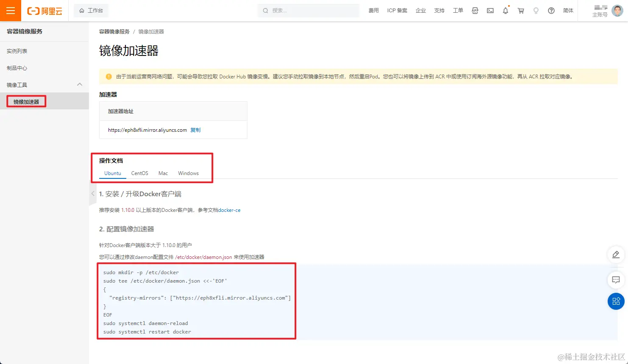The height and width of the screenshot is (364, 628).
Task: Click the 搜索 search input field
Action: (x=308, y=10)
